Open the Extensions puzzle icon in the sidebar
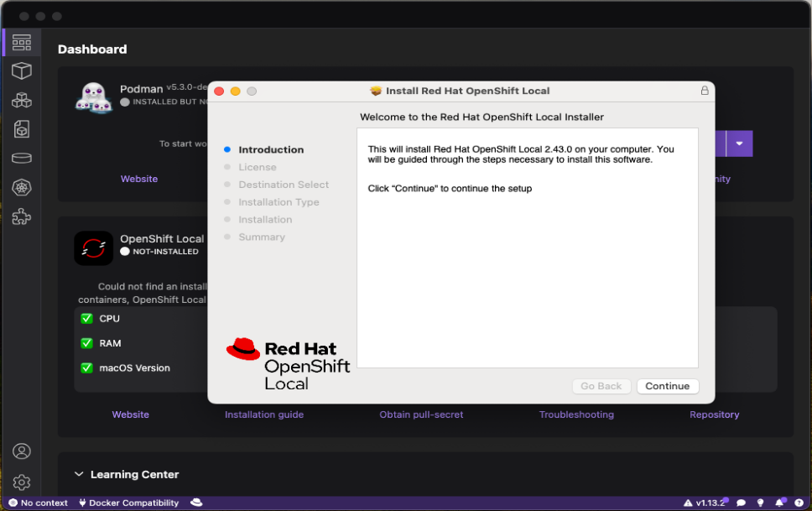 click(x=21, y=216)
